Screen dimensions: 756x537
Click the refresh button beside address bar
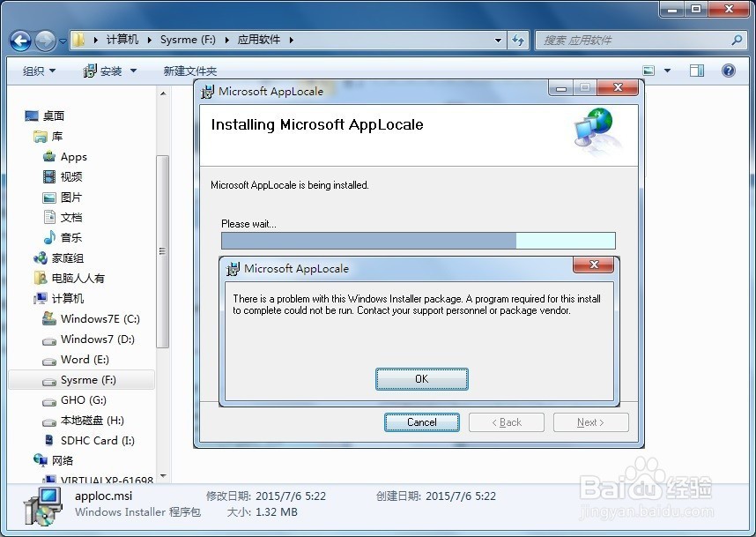click(518, 41)
